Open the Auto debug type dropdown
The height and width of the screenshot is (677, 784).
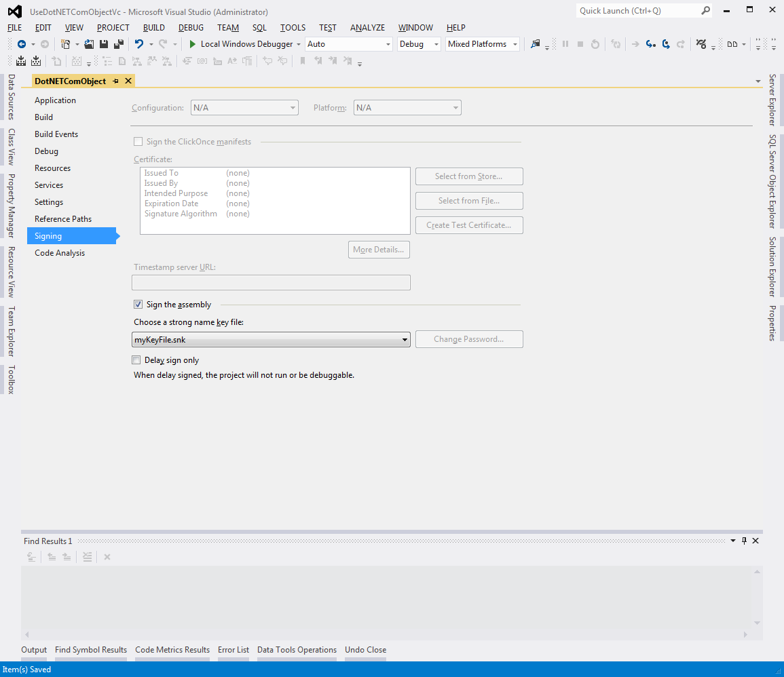(x=348, y=44)
